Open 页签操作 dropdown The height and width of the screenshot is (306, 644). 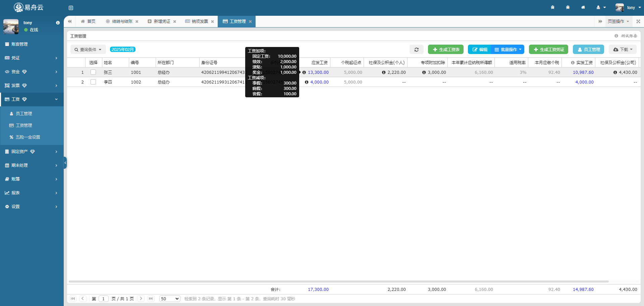click(618, 21)
